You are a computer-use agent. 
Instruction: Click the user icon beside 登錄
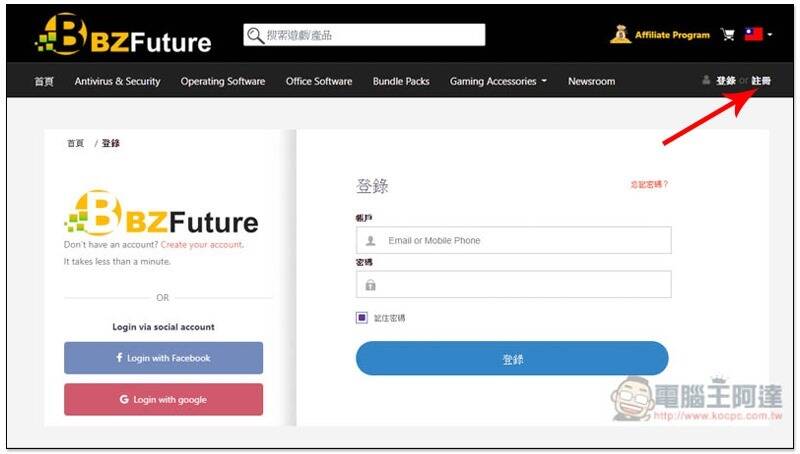point(706,80)
